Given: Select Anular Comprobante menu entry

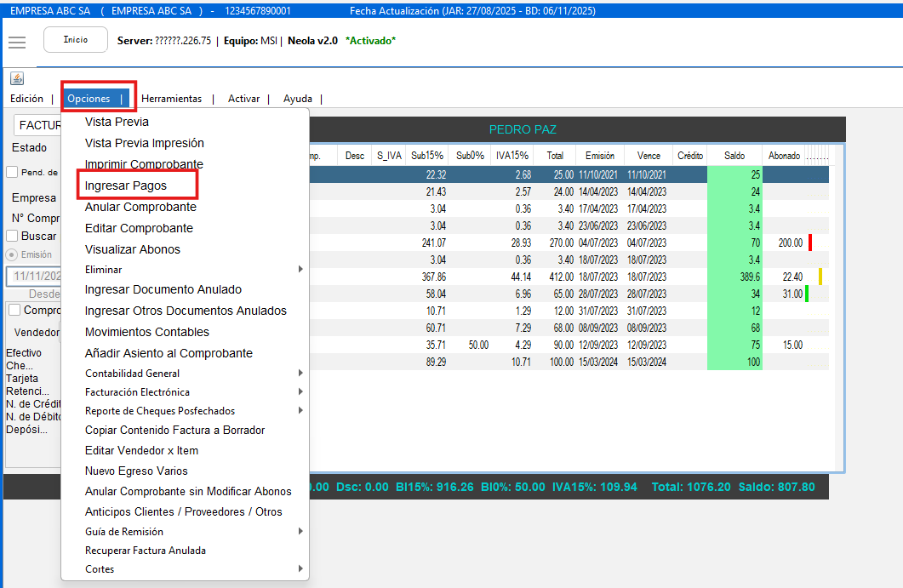Looking at the screenshot, I should click(x=140, y=207).
